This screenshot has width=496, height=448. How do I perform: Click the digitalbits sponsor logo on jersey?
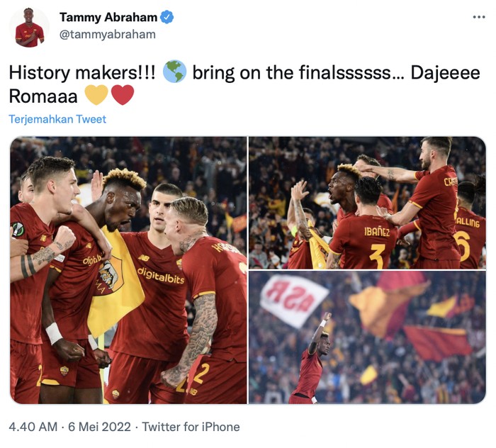(x=160, y=275)
